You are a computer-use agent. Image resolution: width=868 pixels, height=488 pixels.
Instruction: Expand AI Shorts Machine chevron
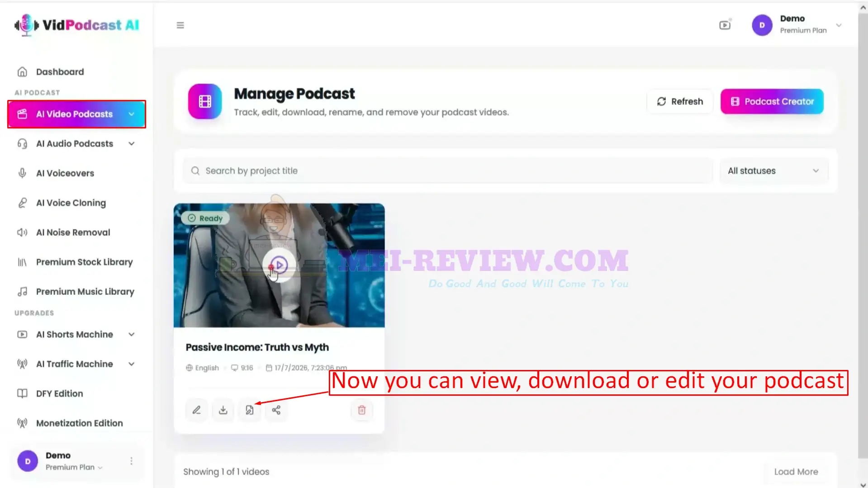point(131,335)
